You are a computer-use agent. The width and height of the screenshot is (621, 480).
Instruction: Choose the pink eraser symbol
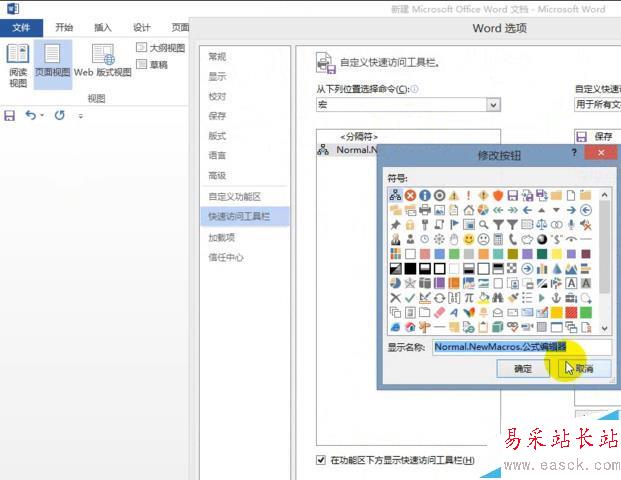pyautogui.click(x=439, y=312)
